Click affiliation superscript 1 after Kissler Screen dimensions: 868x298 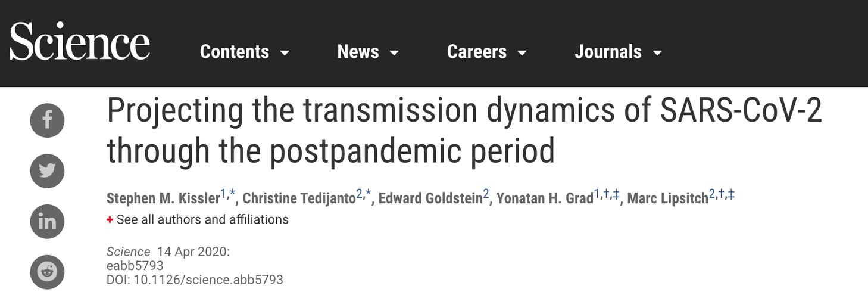coord(223,194)
